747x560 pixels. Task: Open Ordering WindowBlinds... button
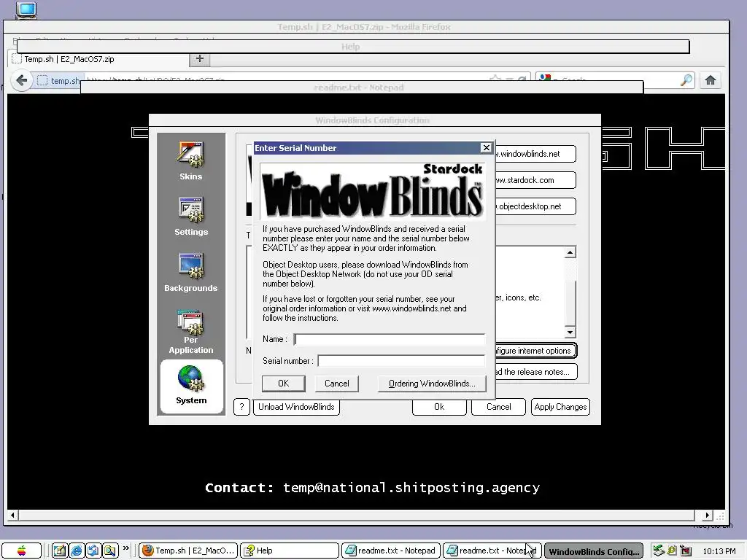(x=432, y=384)
